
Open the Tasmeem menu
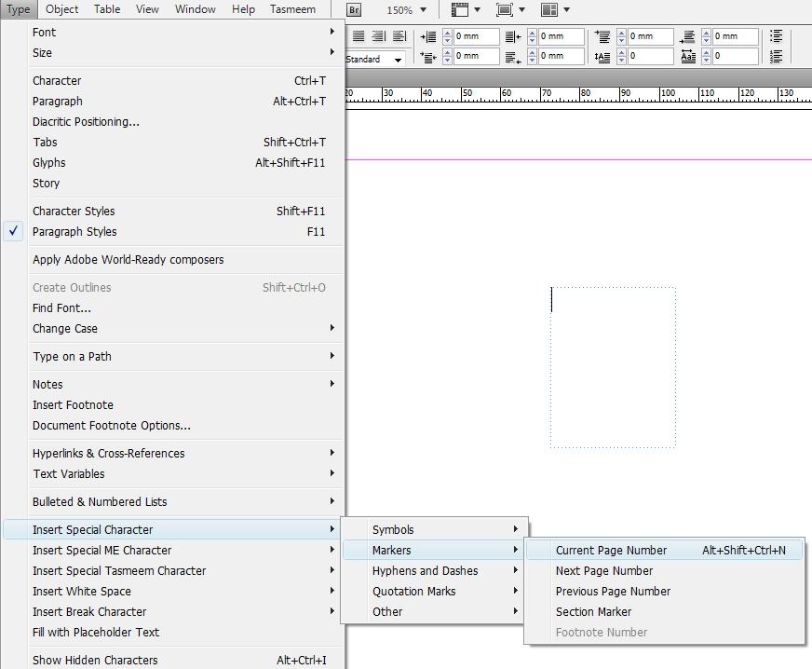click(x=292, y=9)
